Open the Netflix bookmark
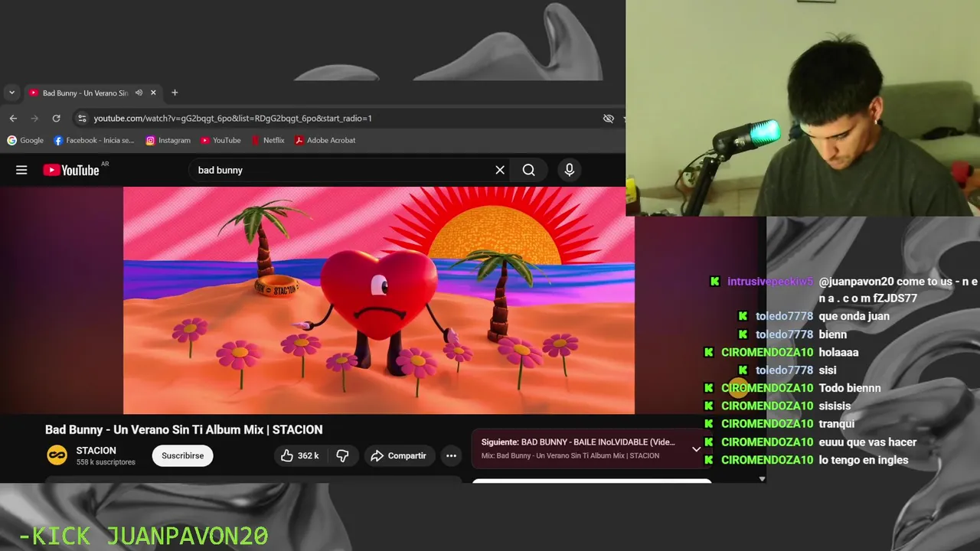The image size is (980, 551). pos(267,140)
